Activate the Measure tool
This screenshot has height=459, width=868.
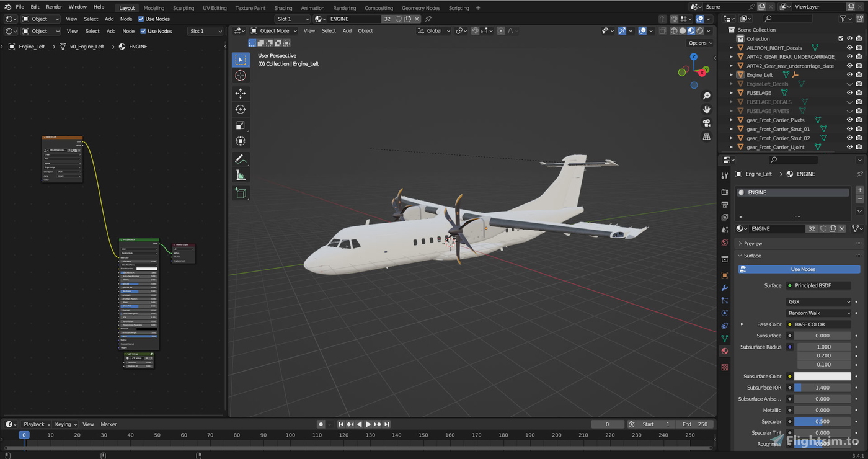tap(241, 174)
